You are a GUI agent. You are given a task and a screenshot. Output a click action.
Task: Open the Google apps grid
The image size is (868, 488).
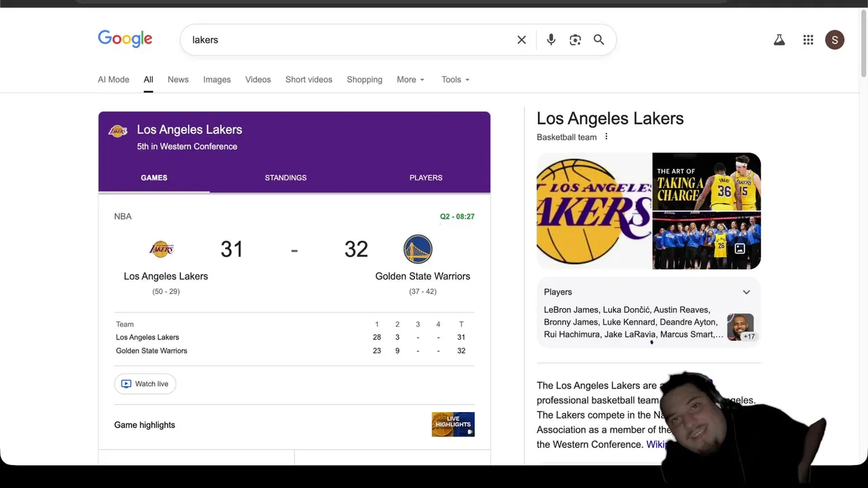pos(808,40)
